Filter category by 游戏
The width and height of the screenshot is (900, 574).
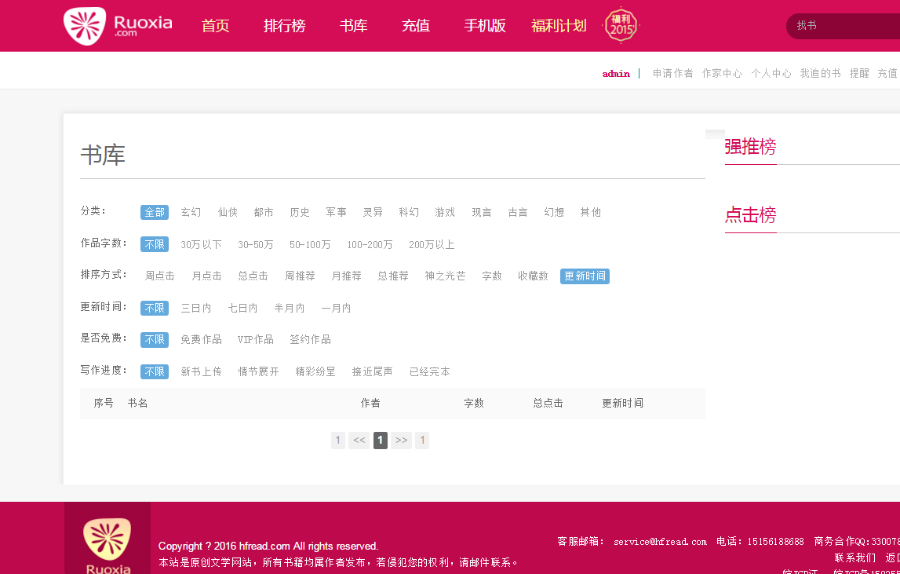[445, 212]
